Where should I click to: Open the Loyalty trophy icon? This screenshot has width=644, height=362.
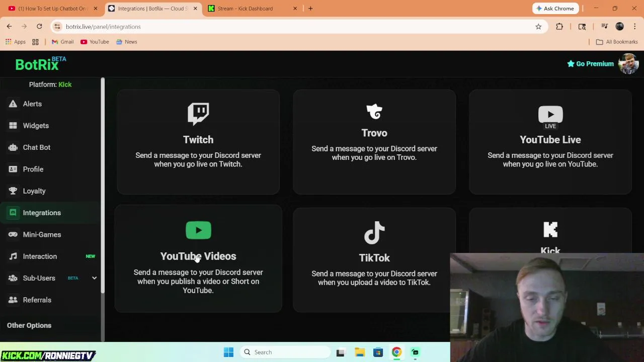[13, 191]
